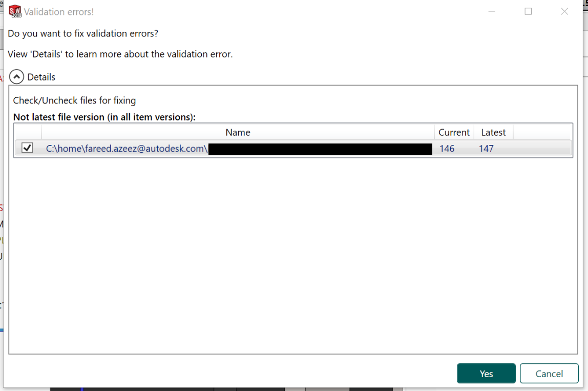Click the circular Details chevron icon
The height and width of the screenshot is (391, 588).
(x=16, y=76)
